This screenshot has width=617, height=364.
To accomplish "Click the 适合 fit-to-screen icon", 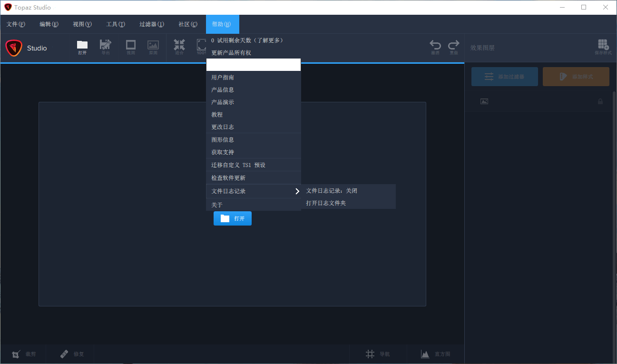I will [179, 45].
